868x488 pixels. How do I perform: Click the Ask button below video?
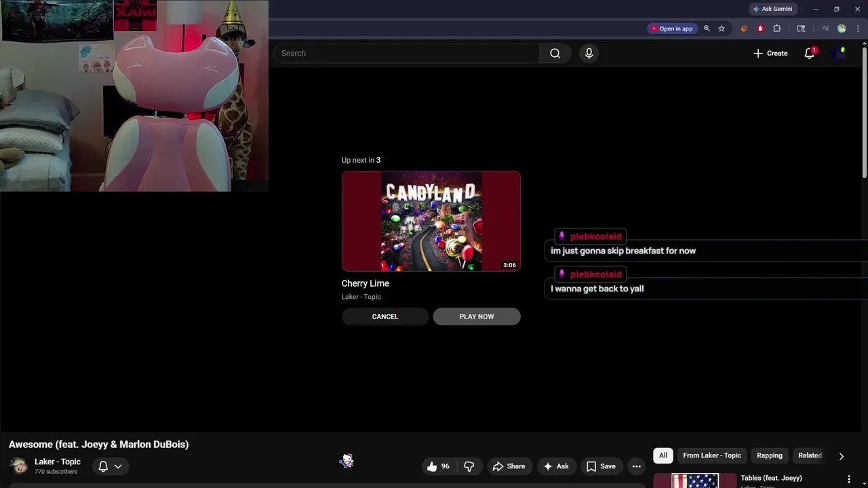coord(556,466)
